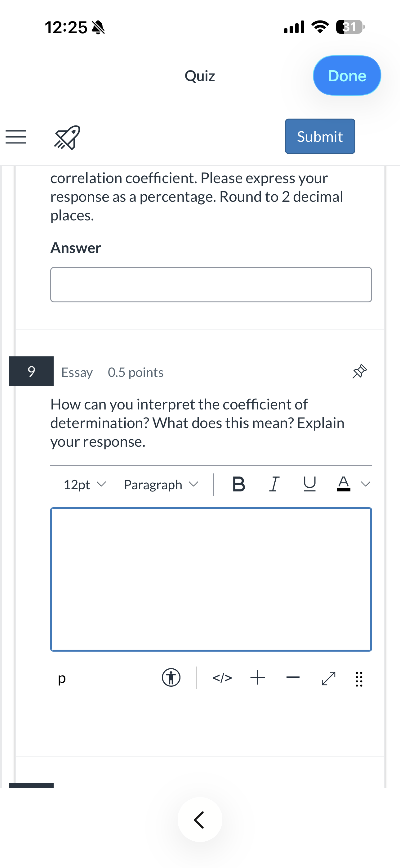Open the 12pt font size dropdown
The width and height of the screenshot is (400, 868).
tap(85, 485)
